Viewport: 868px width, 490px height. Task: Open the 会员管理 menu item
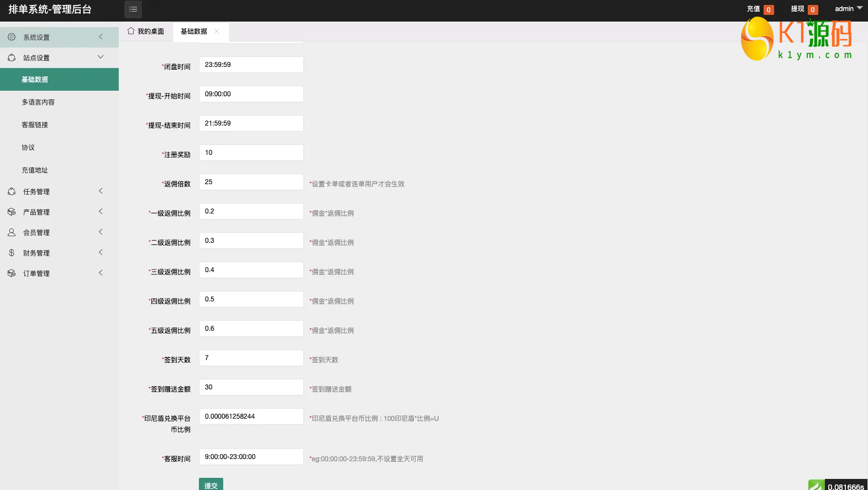[x=60, y=232]
